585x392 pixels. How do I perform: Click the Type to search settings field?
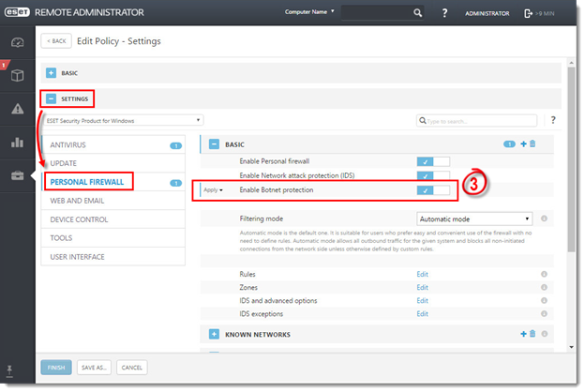point(476,121)
